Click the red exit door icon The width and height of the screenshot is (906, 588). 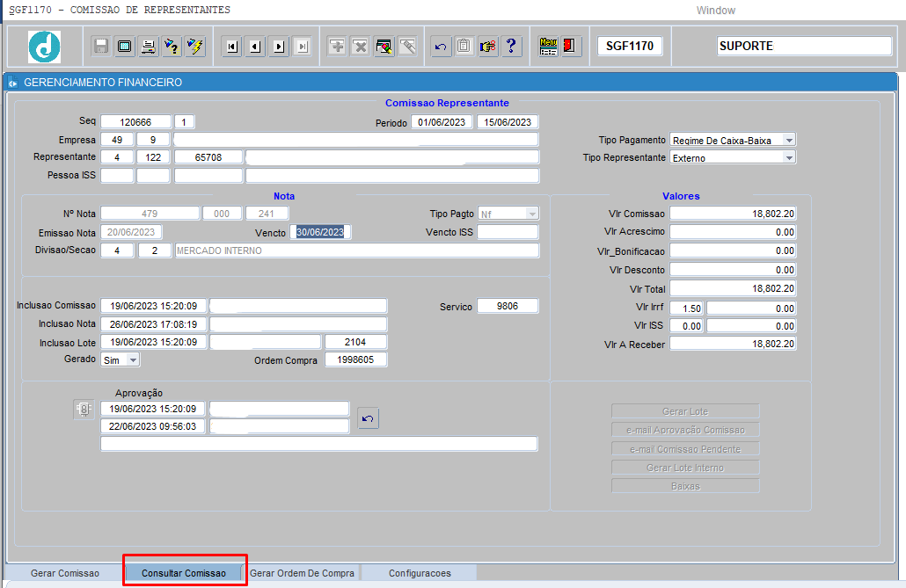tap(570, 47)
